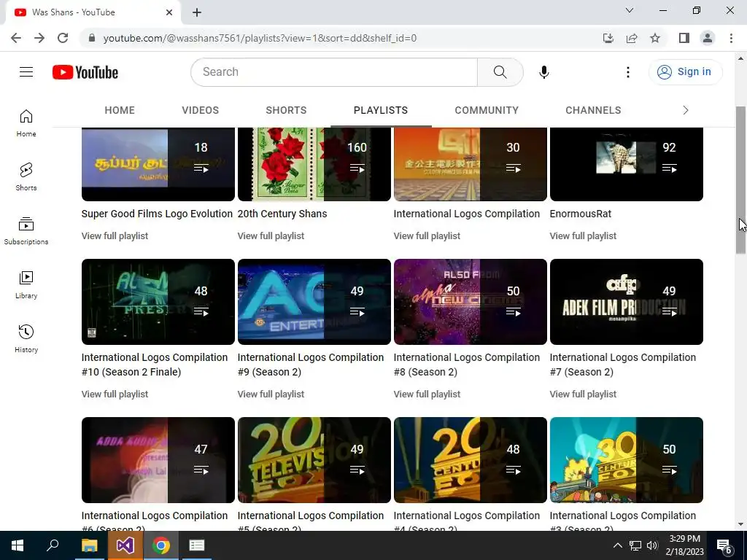Click the taskbar clock and date
This screenshot has height=560, width=747.
pos(684,545)
